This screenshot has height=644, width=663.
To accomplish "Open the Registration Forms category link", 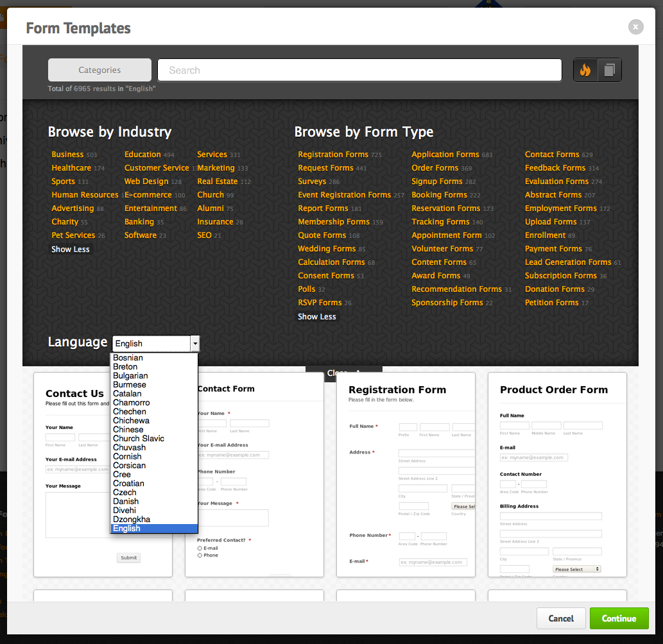I will [332, 155].
